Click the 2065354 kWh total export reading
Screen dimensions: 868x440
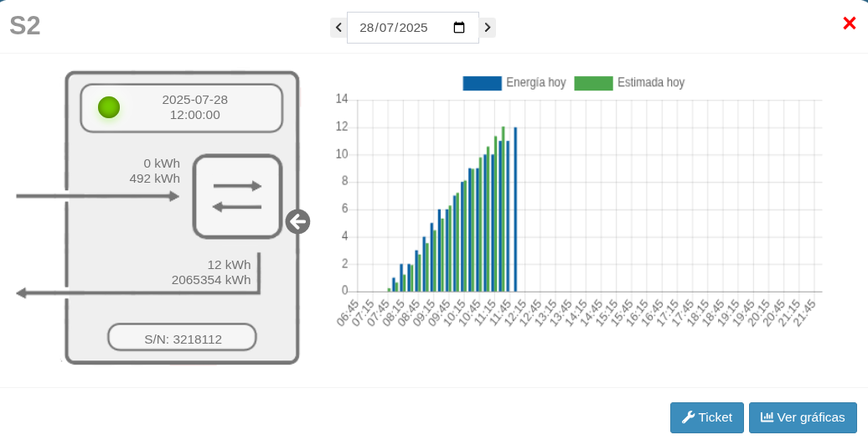[211, 280]
